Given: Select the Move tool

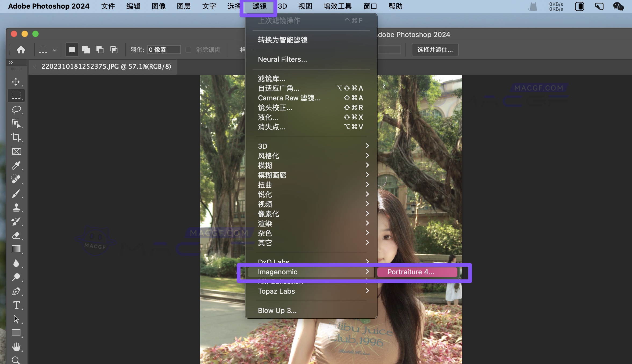Looking at the screenshot, I should pos(16,82).
